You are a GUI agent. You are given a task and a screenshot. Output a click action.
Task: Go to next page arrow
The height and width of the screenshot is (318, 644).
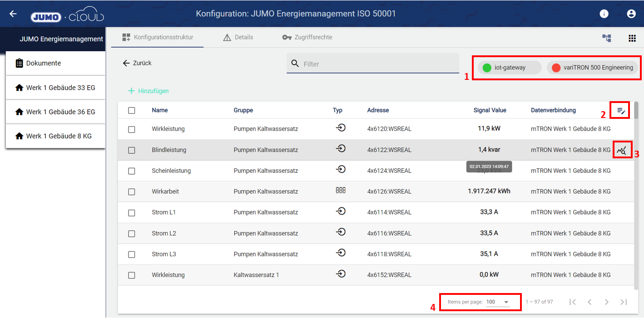click(606, 302)
